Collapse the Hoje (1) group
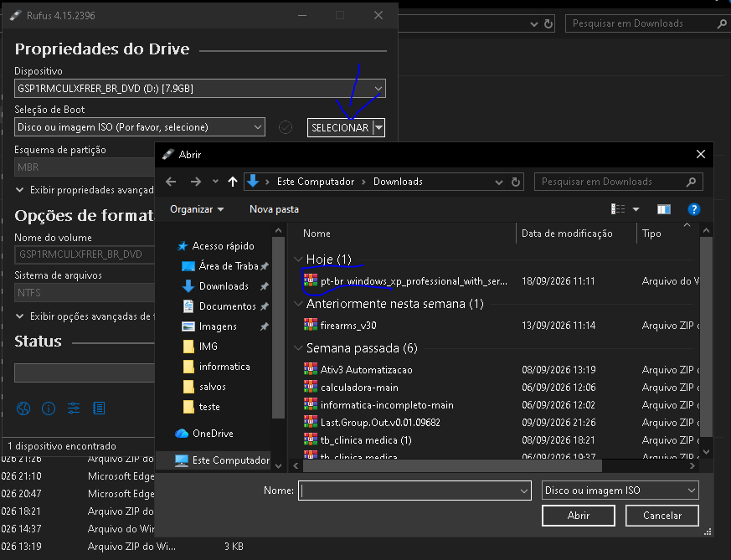This screenshot has width=731, height=560. (x=298, y=259)
